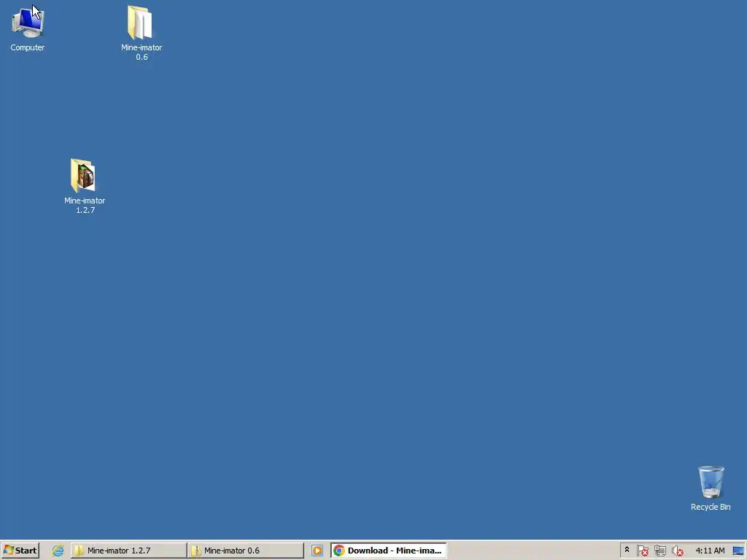The height and width of the screenshot is (560, 747).
Task: Expand hidden system tray icons
Action: [627, 550]
